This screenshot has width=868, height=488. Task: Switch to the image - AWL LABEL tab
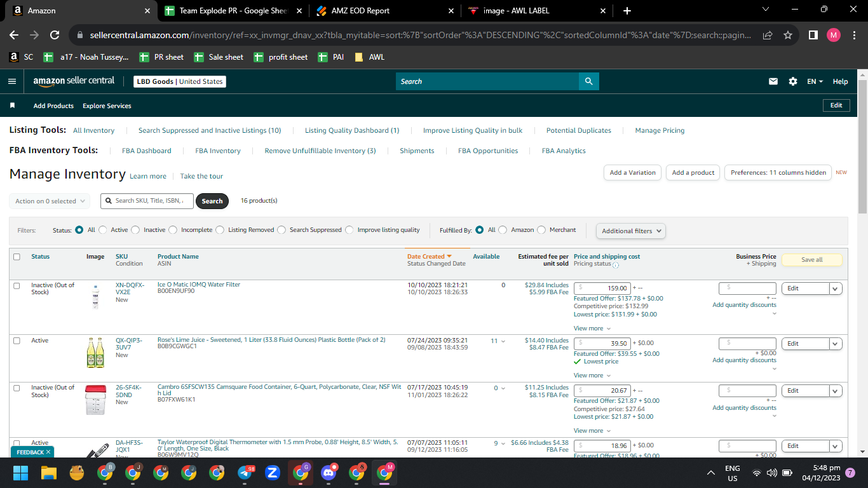click(x=537, y=11)
